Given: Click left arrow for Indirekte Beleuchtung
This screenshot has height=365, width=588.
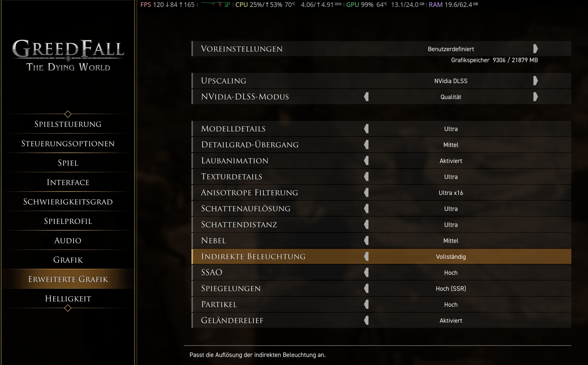Looking at the screenshot, I should tap(366, 256).
